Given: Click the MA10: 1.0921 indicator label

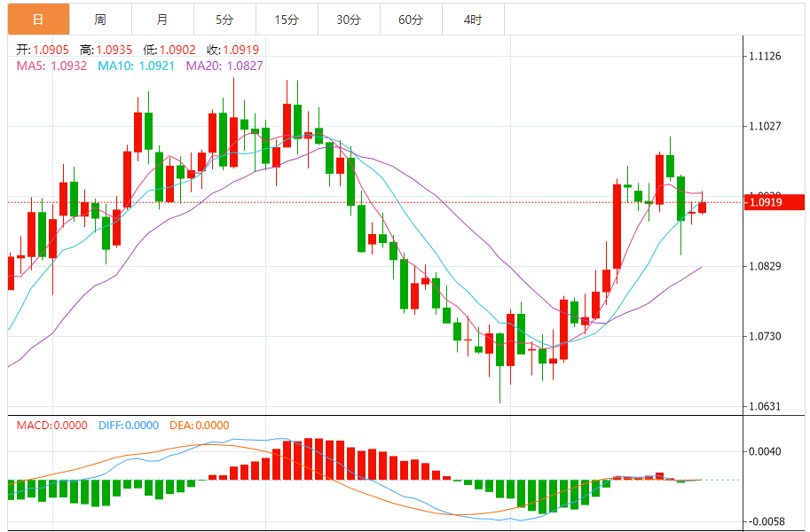Looking at the screenshot, I should point(137,66).
